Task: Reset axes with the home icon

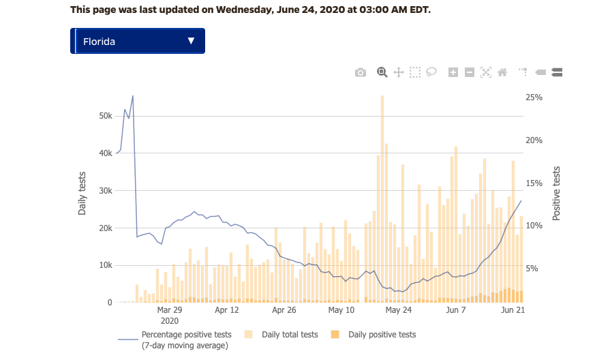Action: click(502, 72)
